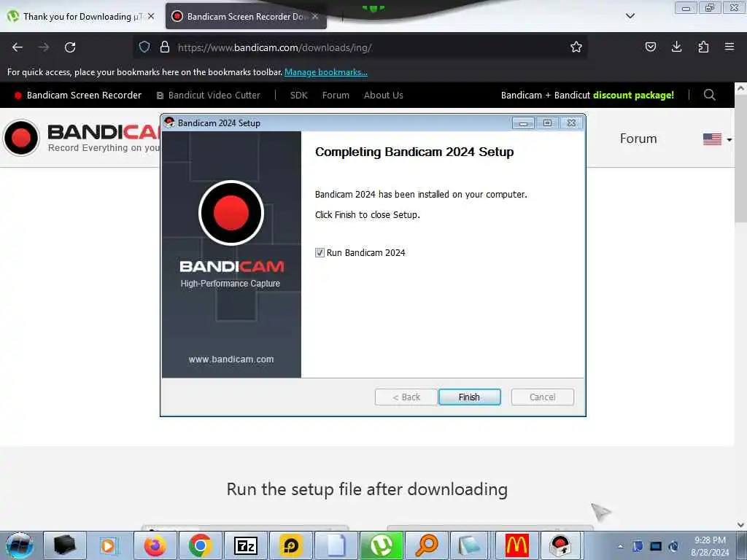This screenshot has width=747, height=560.
Task: Click the disabled Back button in Setup
Action: 406,397
